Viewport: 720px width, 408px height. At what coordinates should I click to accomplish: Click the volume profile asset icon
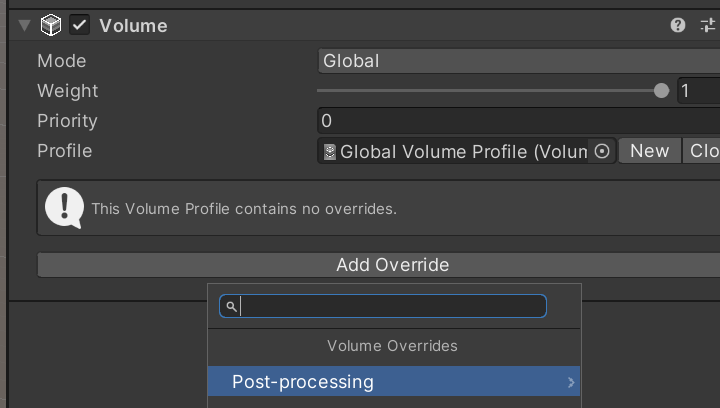pyautogui.click(x=330, y=152)
